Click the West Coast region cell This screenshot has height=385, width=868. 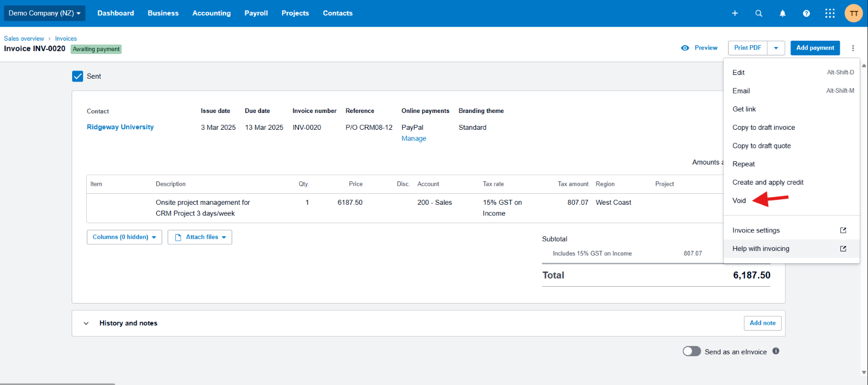click(614, 203)
